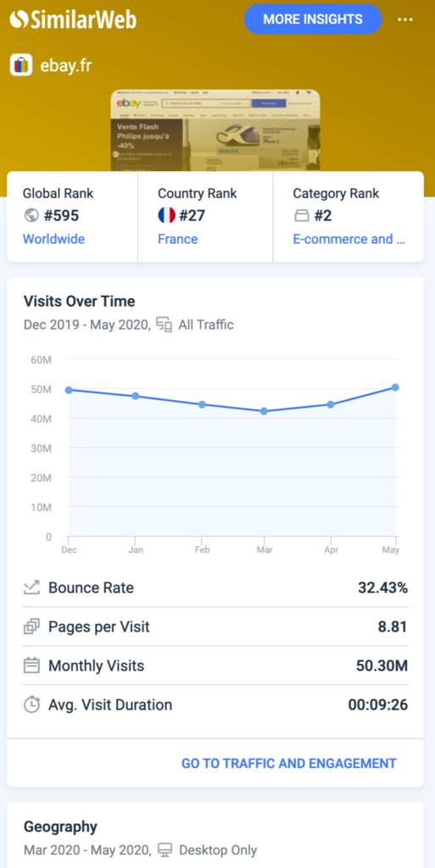Select the Mar data point on chart
The image size is (435, 868).
pyautogui.click(x=264, y=411)
